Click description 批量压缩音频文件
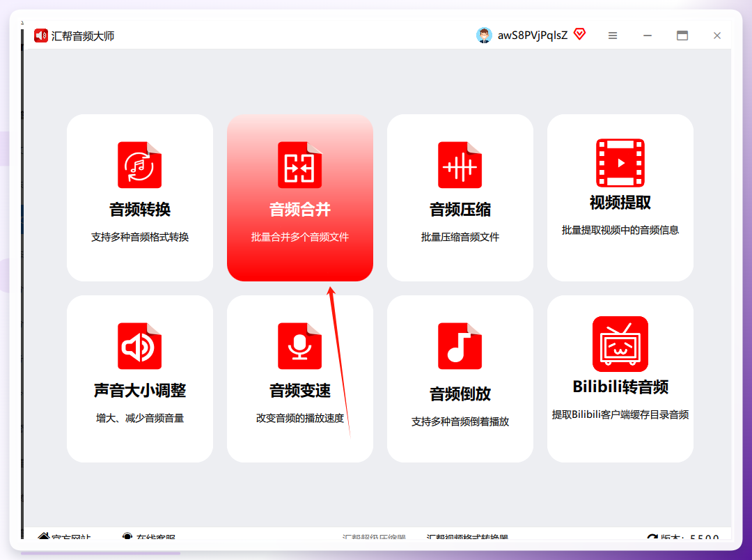This screenshot has height=560, width=752. [x=460, y=237]
